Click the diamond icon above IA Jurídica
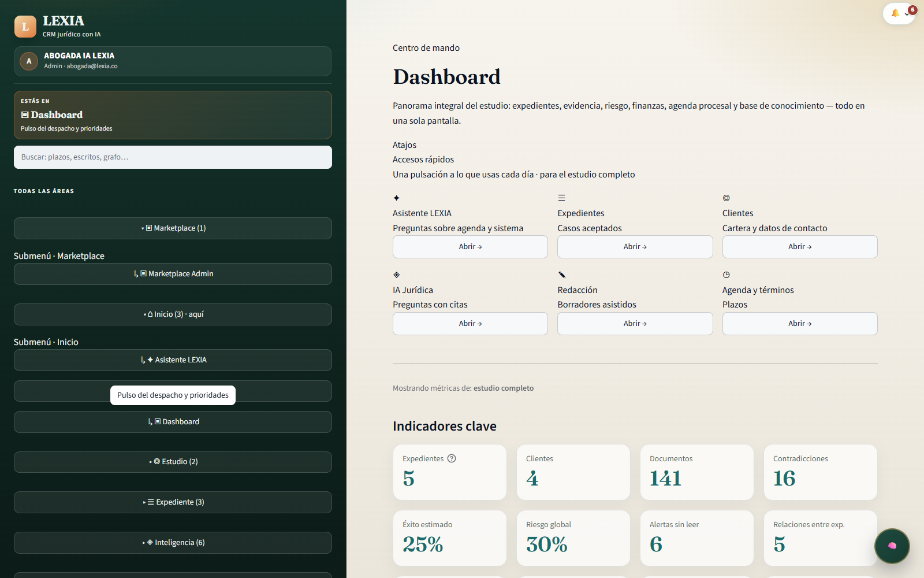Viewport: 924px width, 578px height. click(396, 275)
